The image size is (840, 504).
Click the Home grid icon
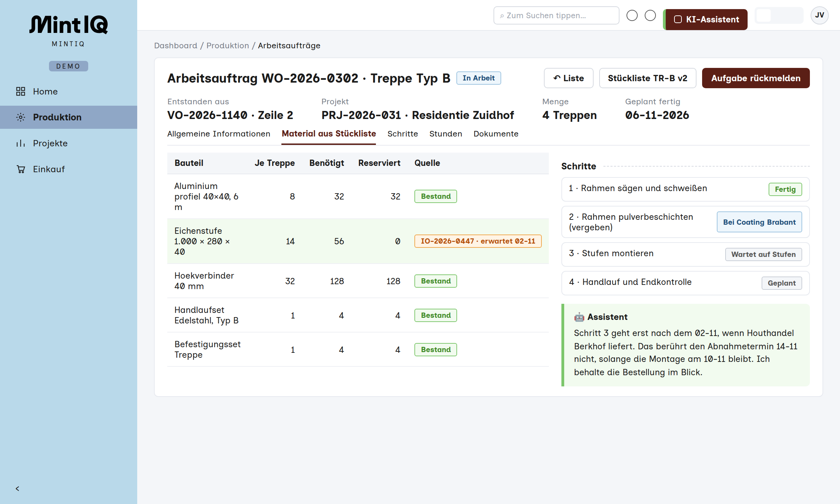(x=21, y=91)
